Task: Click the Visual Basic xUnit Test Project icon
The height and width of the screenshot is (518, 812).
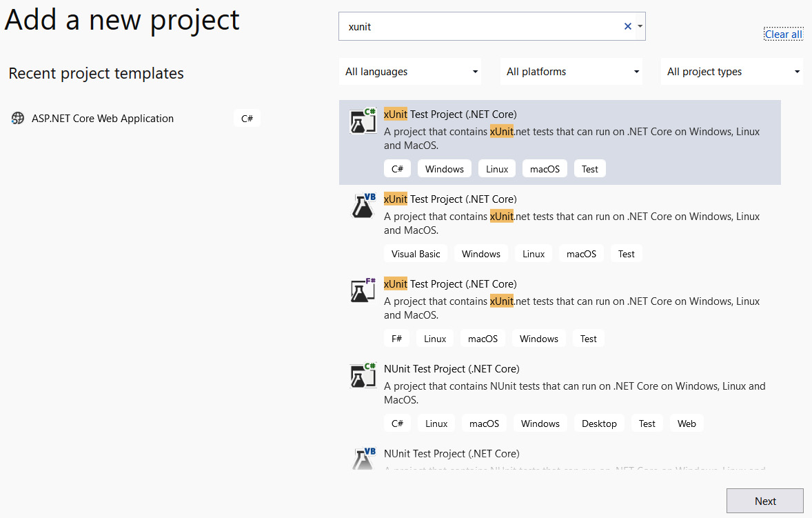Action: click(363, 205)
